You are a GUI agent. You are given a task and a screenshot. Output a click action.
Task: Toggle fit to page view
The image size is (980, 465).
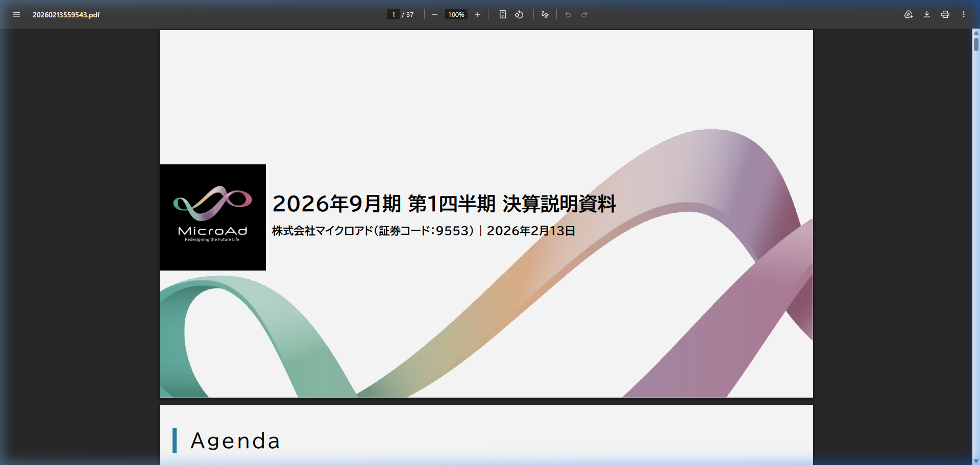pos(502,14)
